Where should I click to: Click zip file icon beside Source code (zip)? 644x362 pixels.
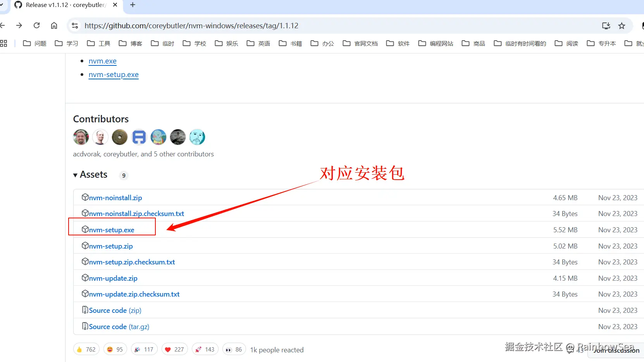[85, 310]
